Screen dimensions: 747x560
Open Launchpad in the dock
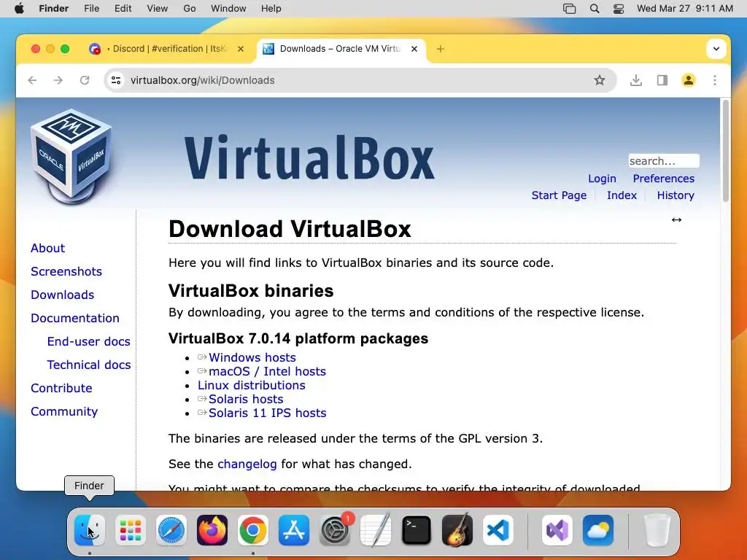click(130, 530)
